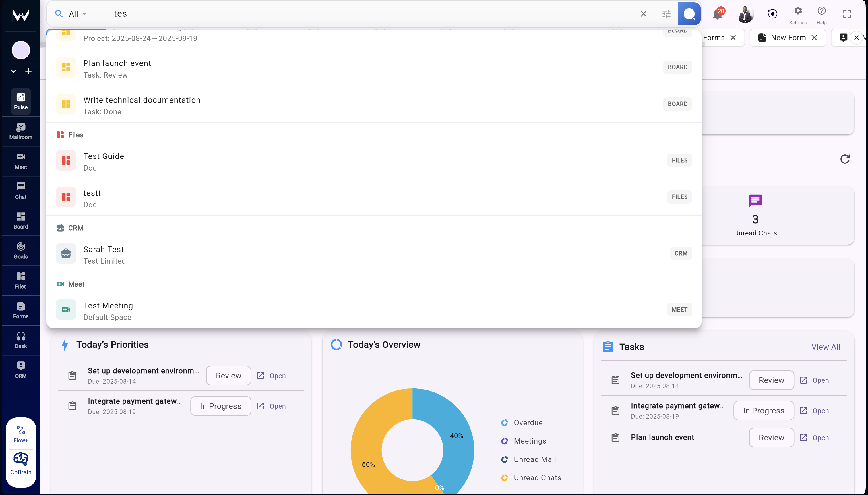The height and width of the screenshot is (495, 868).
Task: Open the Pulse dashboard from sidebar
Action: click(20, 101)
